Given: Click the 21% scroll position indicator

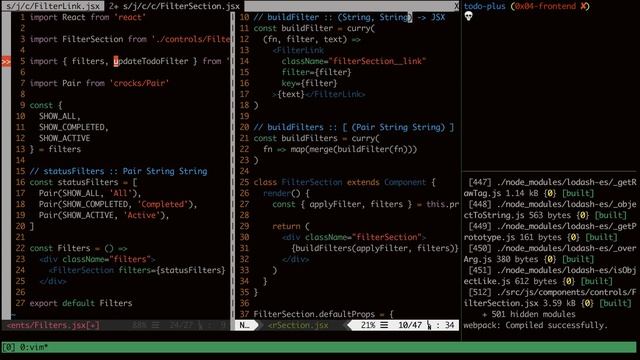Looking at the screenshot, I should pos(368,325).
